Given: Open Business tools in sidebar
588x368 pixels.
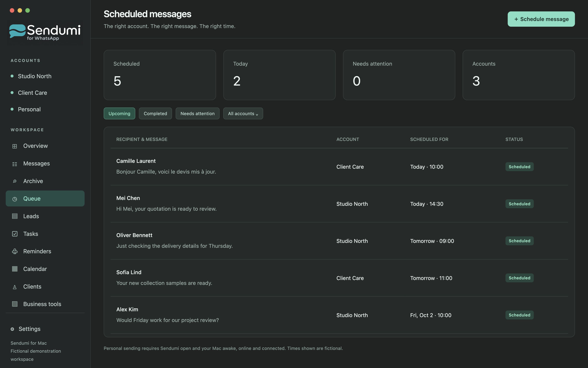Looking at the screenshot, I should (x=45, y=304).
